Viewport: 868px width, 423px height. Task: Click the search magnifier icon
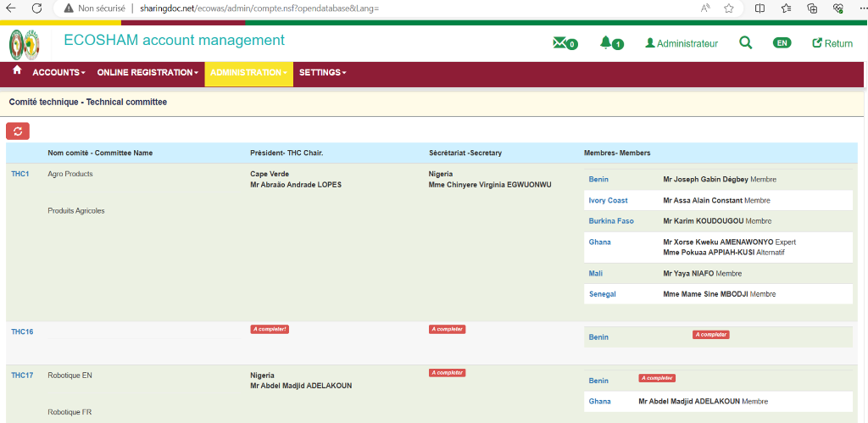click(745, 43)
